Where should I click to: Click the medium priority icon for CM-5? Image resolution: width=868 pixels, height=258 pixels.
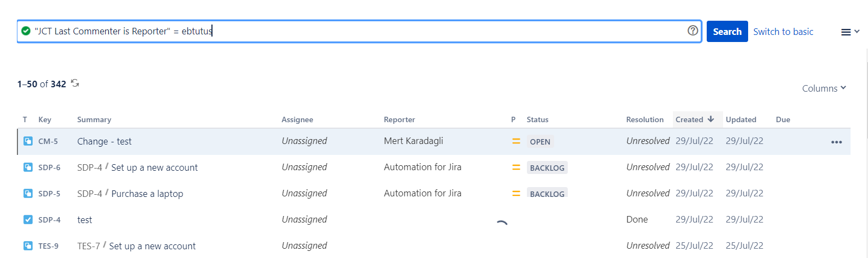click(516, 141)
